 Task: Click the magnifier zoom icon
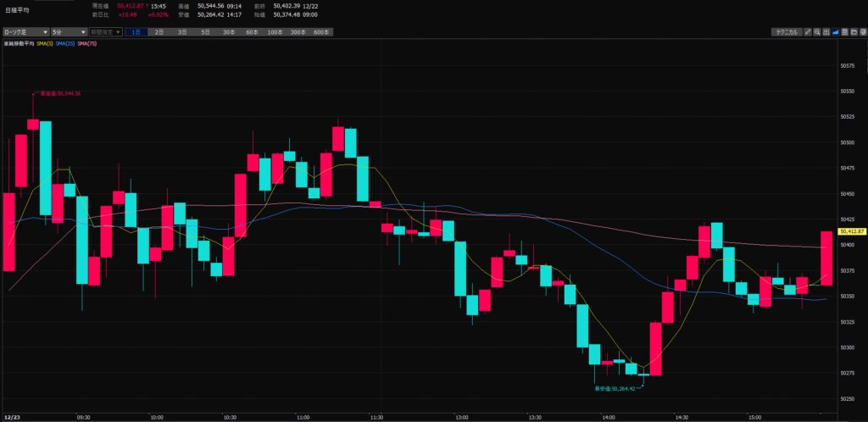coord(817,32)
